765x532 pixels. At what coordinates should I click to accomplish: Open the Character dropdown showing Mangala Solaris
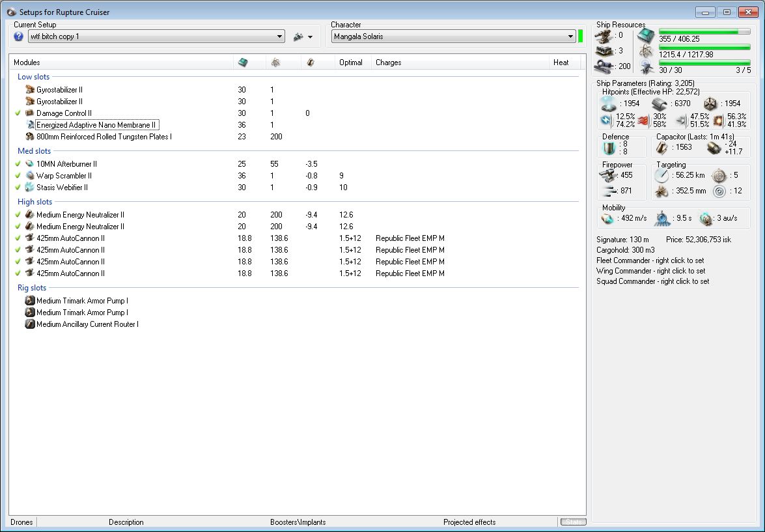click(570, 37)
